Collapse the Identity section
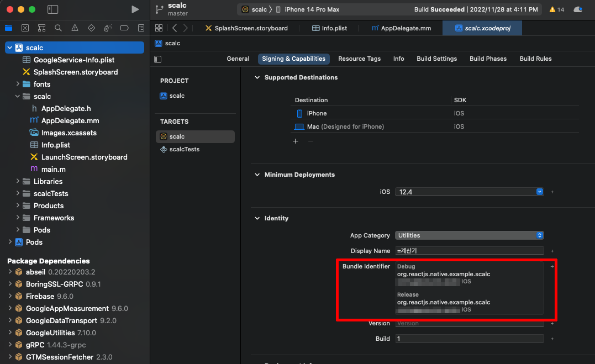Image resolution: width=595 pixels, height=364 pixels. pyautogui.click(x=257, y=218)
